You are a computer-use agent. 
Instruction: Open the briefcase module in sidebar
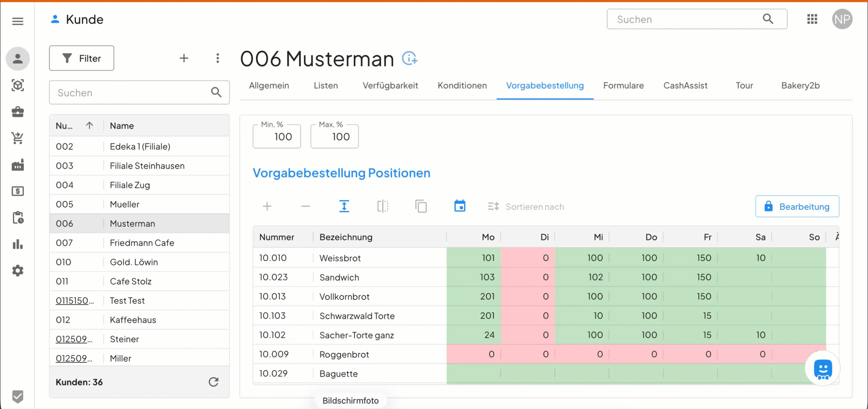tap(17, 112)
